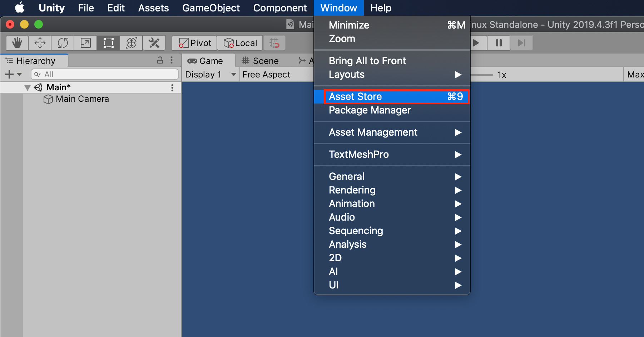Open the Hierarchy panel options kebab menu
The width and height of the screenshot is (644, 337).
pyautogui.click(x=172, y=60)
